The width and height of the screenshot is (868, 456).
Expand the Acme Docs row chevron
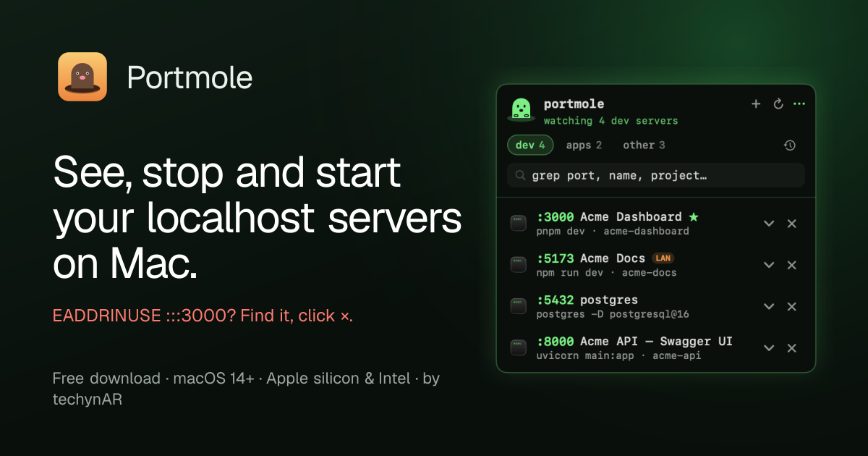tap(769, 265)
